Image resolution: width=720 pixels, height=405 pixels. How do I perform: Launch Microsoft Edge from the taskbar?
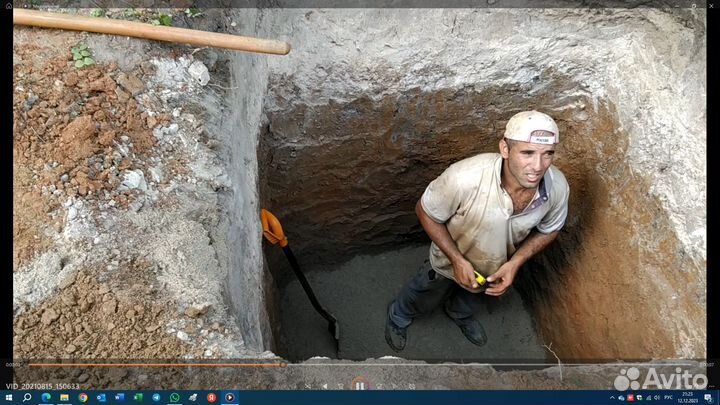tap(46, 398)
